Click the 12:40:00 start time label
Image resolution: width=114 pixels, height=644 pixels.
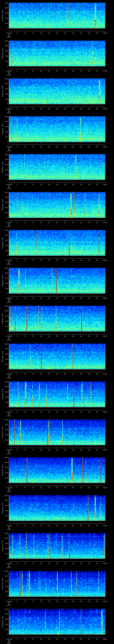(9, 374)
